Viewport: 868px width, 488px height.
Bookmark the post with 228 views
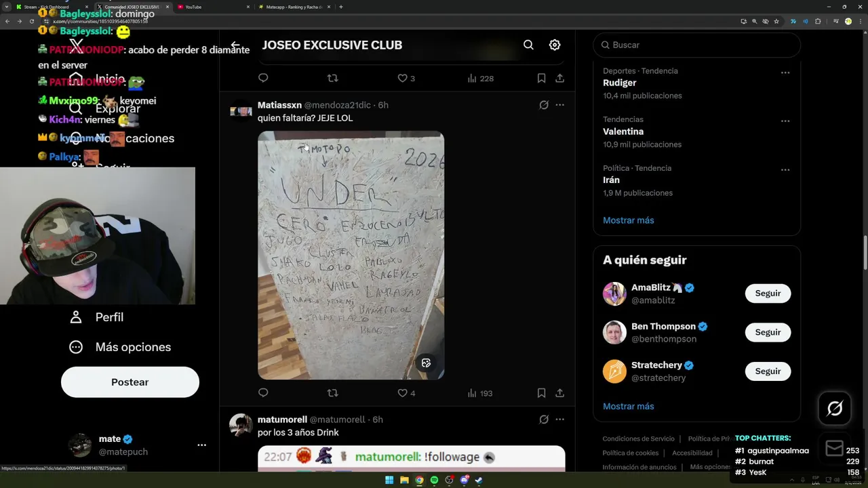[x=541, y=78]
